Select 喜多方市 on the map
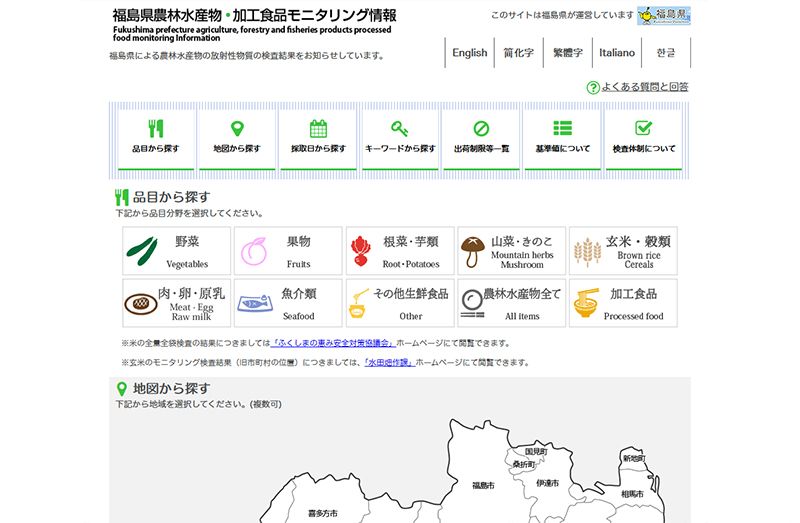 (323, 513)
